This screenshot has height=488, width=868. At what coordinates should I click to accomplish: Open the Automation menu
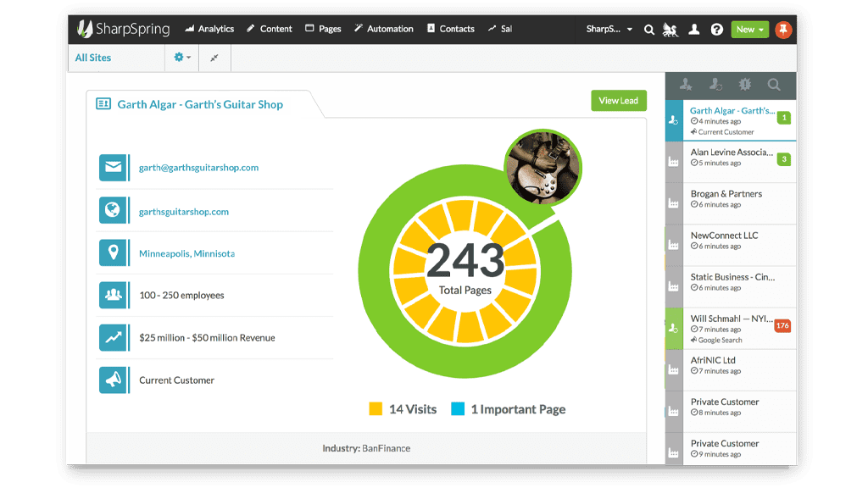[x=384, y=29]
